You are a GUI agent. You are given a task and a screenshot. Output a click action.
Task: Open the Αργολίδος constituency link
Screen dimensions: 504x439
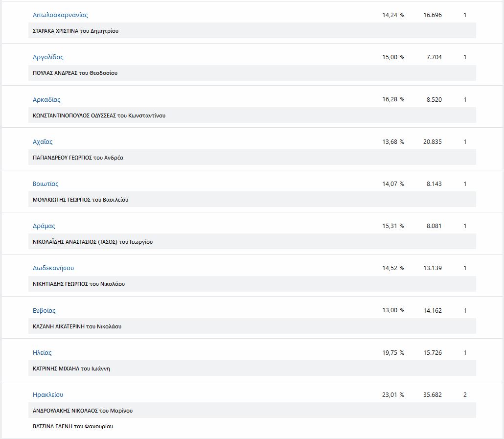48,57
